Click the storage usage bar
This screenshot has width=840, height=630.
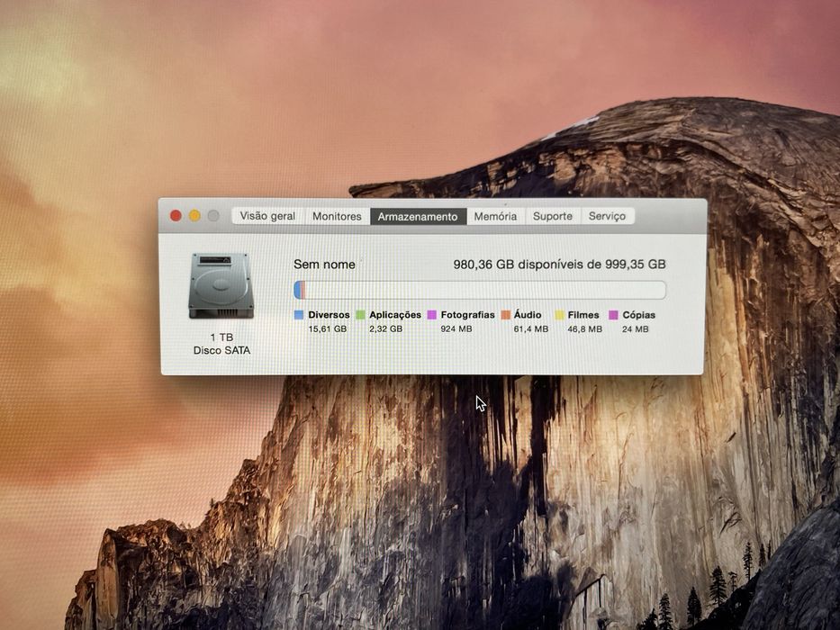coord(480,290)
